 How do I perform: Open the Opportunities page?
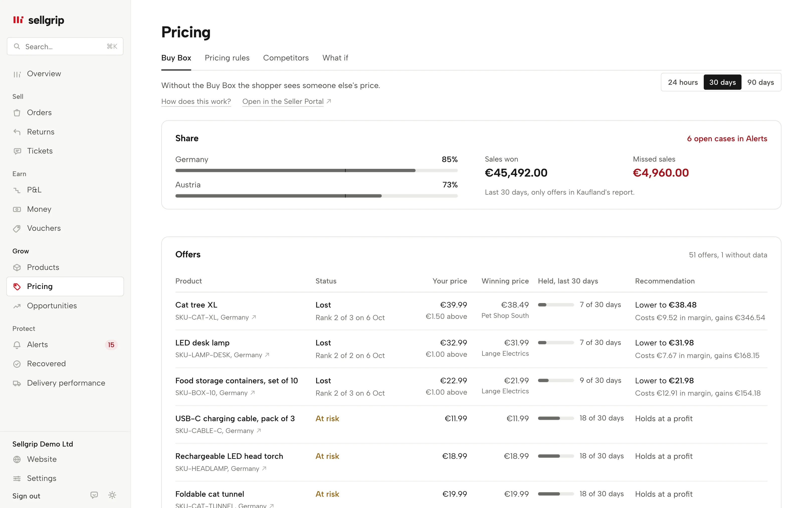(x=65, y=306)
